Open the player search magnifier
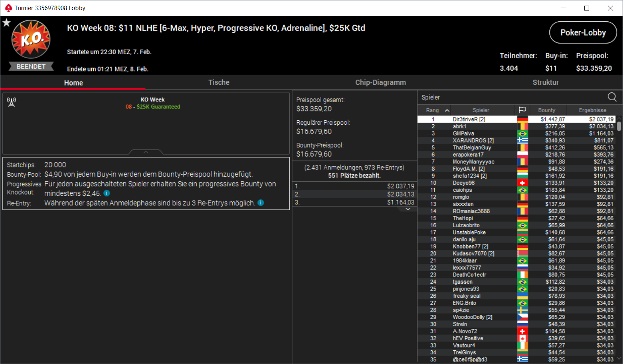The height and width of the screenshot is (364, 623). 612,97
